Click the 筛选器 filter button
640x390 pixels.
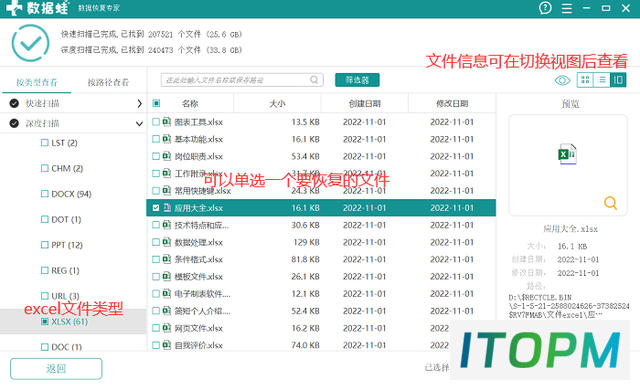coord(357,80)
